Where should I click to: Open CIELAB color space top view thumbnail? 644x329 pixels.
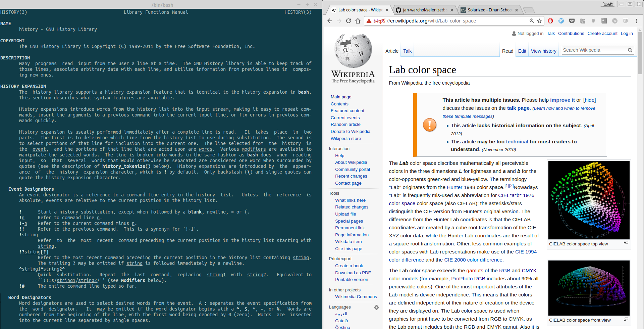(589, 200)
